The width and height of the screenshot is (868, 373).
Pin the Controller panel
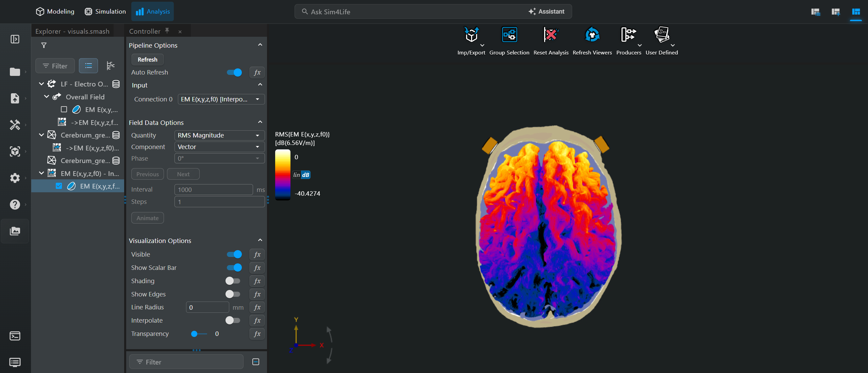click(x=167, y=31)
